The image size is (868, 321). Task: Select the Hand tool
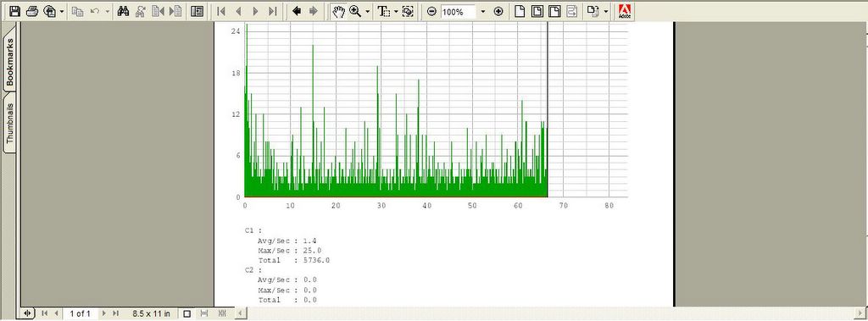(338, 11)
